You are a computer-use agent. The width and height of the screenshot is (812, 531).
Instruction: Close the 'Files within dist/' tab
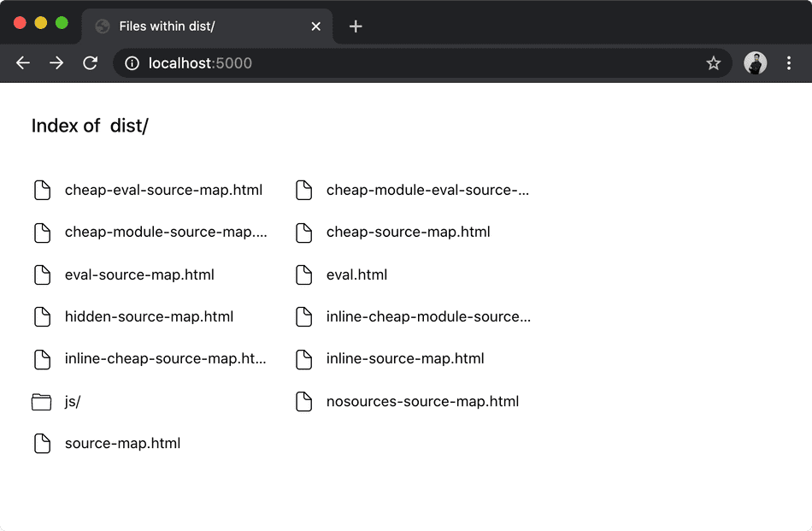315,27
